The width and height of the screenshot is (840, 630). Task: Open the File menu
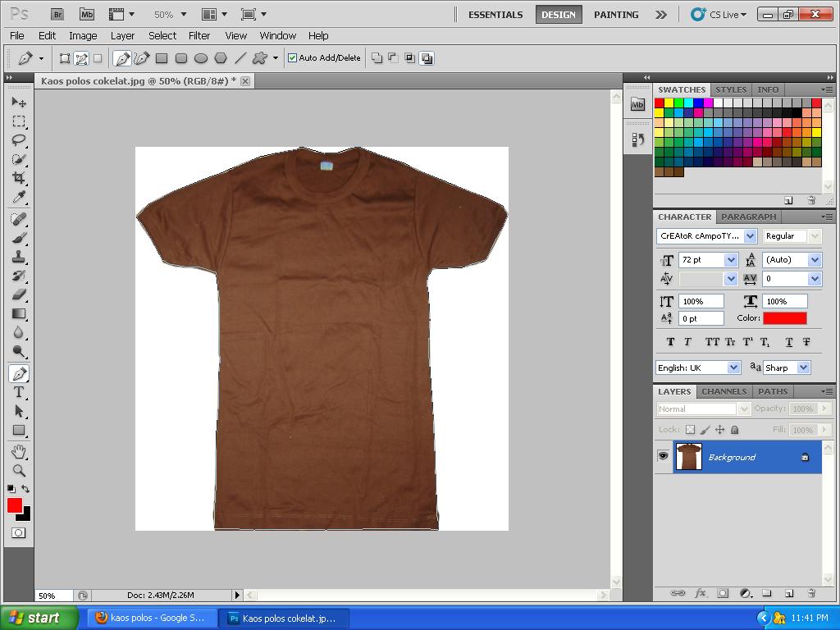click(x=17, y=35)
